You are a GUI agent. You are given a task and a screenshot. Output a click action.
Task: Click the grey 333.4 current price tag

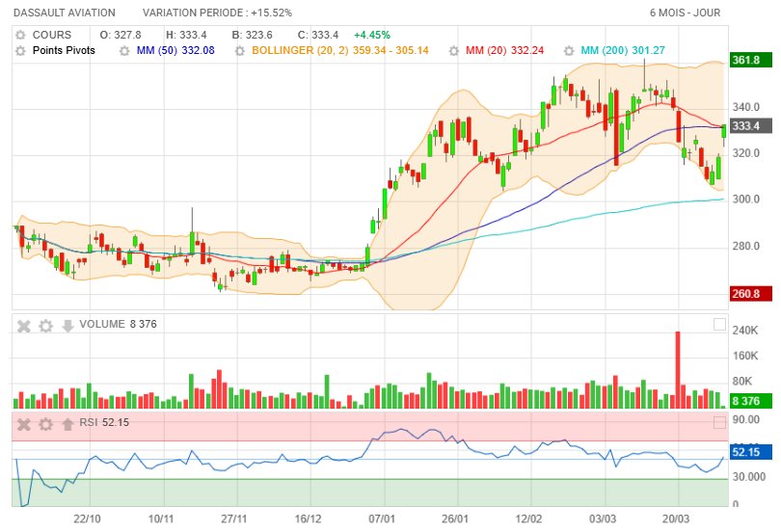750,125
